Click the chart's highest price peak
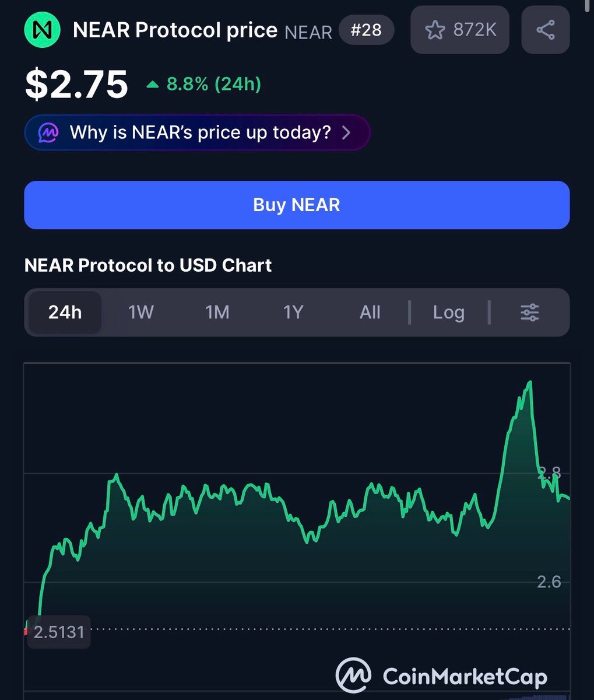This screenshot has height=700, width=594. (x=530, y=382)
